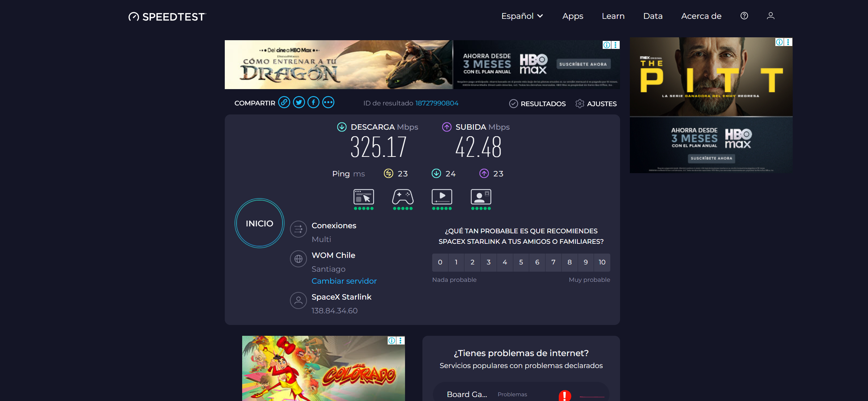Choose rating 7 on recommendation scale
This screenshot has width=868, height=401.
pyautogui.click(x=553, y=262)
